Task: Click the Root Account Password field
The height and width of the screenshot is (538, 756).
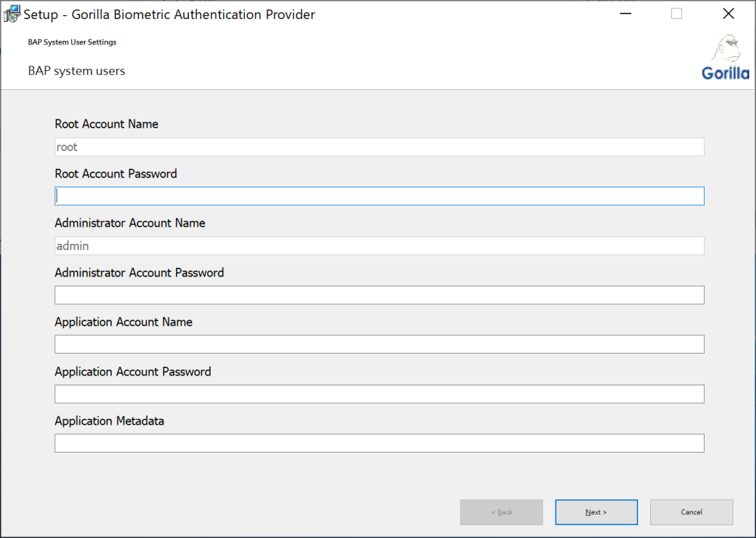Action: pyautogui.click(x=378, y=196)
